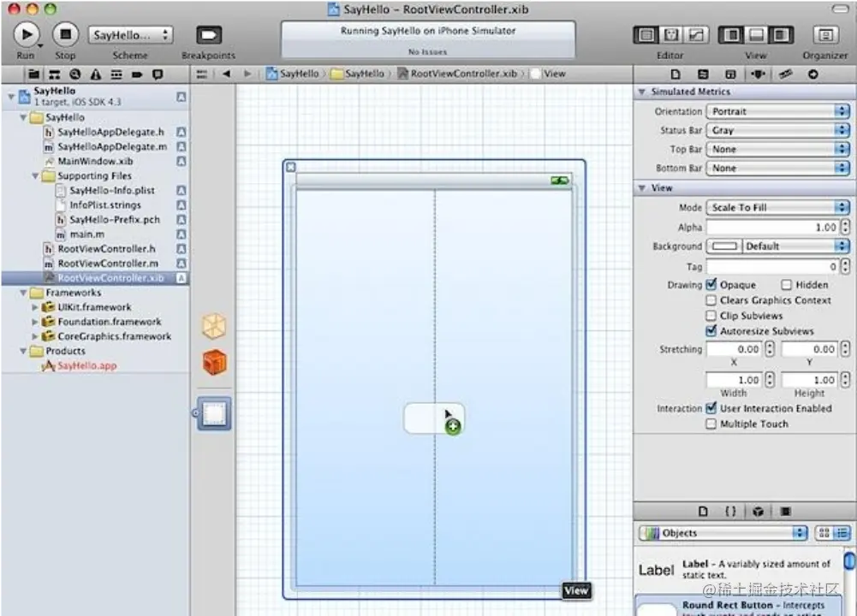Image resolution: width=857 pixels, height=616 pixels.
Task: Collapse the Simulated Metrics section
Action: pyautogui.click(x=641, y=92)
